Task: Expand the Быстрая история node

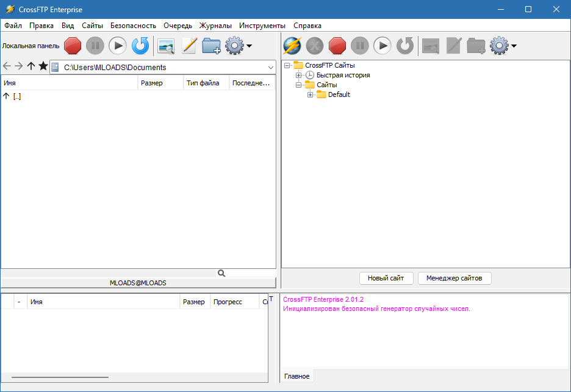Action: click(298, 76)
